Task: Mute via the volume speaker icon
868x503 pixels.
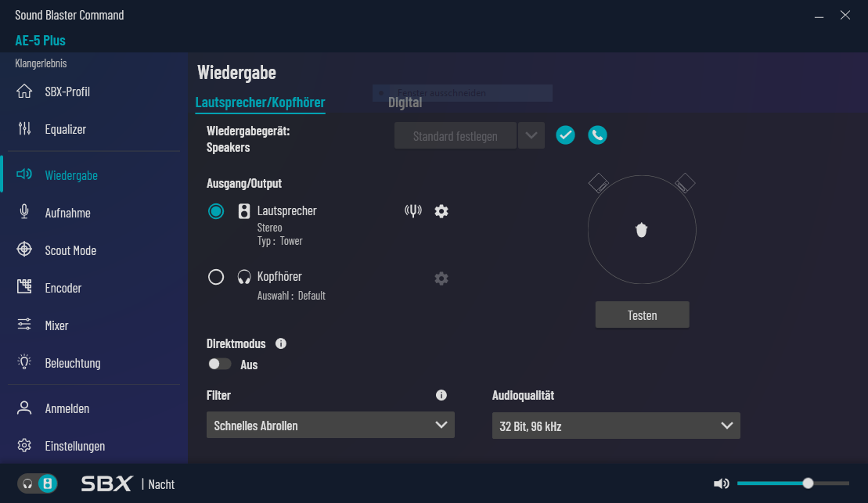Action: [722, 483]
